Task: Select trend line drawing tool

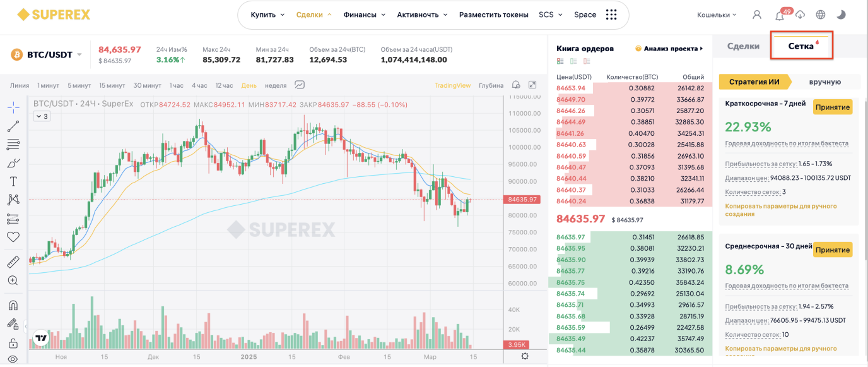Action: [13, 126]
